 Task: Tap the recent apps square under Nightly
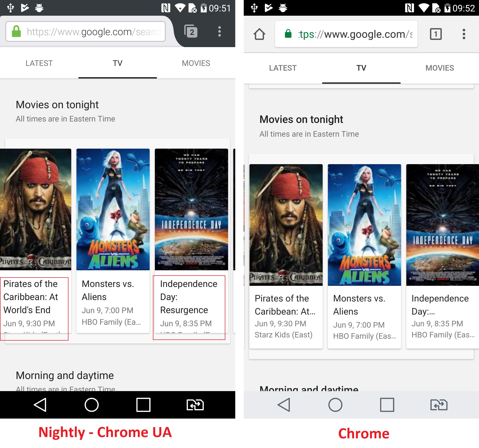point(143,405)
